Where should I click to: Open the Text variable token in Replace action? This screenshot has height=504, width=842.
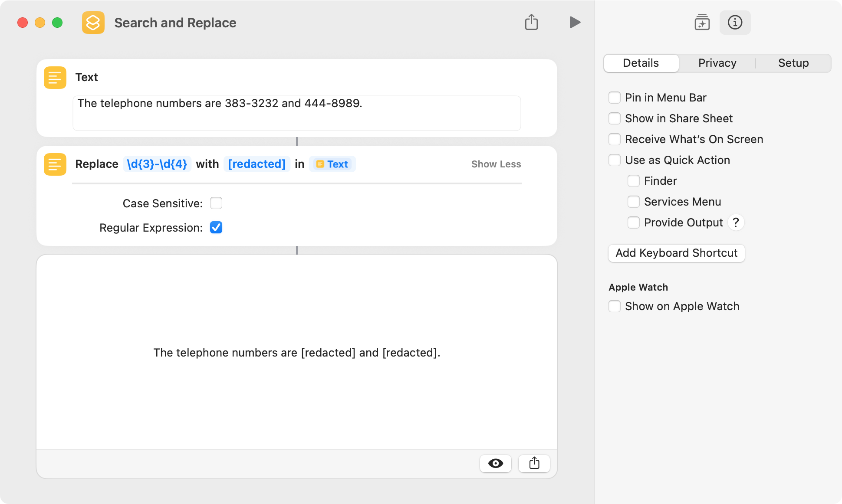[332, 164]
